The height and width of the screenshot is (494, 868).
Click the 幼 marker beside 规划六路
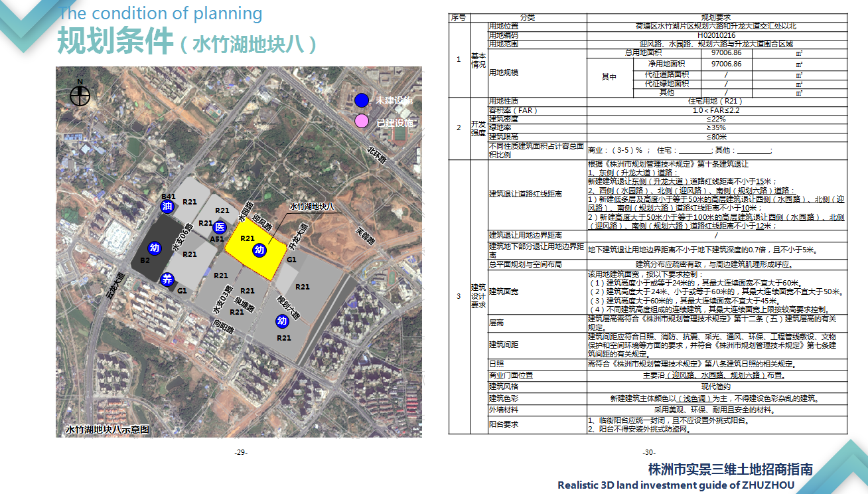coord(281,321)
